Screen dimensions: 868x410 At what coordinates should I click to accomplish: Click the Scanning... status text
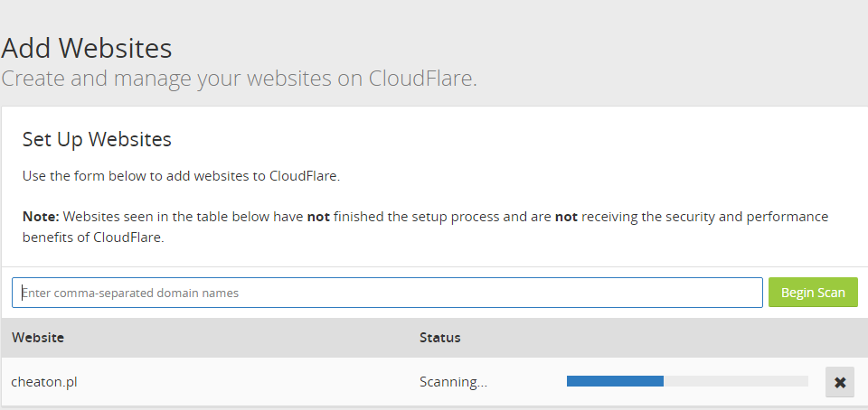click(453, 381)
